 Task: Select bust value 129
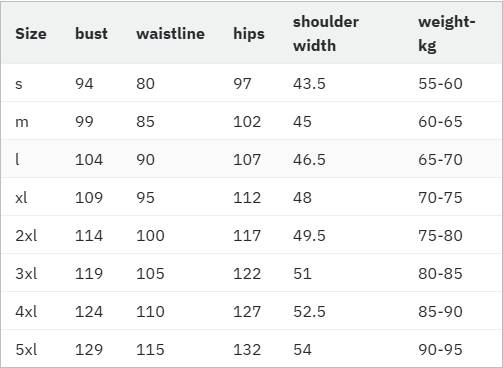89,350
